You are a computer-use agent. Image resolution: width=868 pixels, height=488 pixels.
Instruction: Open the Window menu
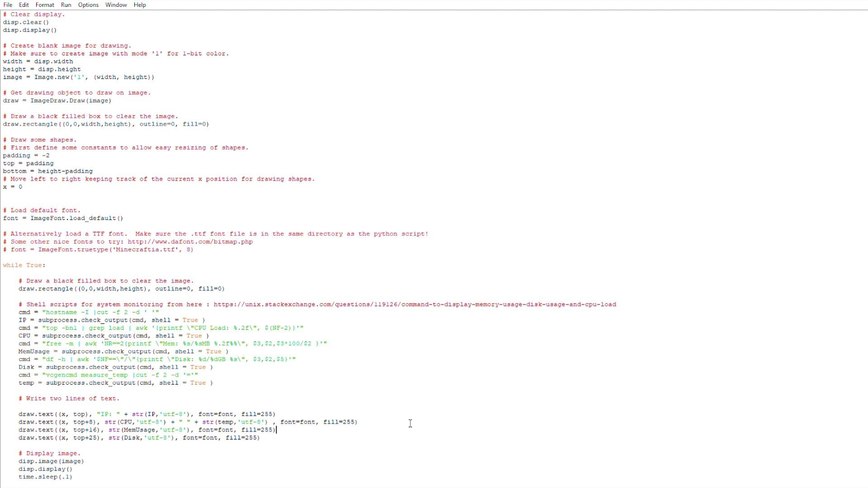tap(116, 5)
